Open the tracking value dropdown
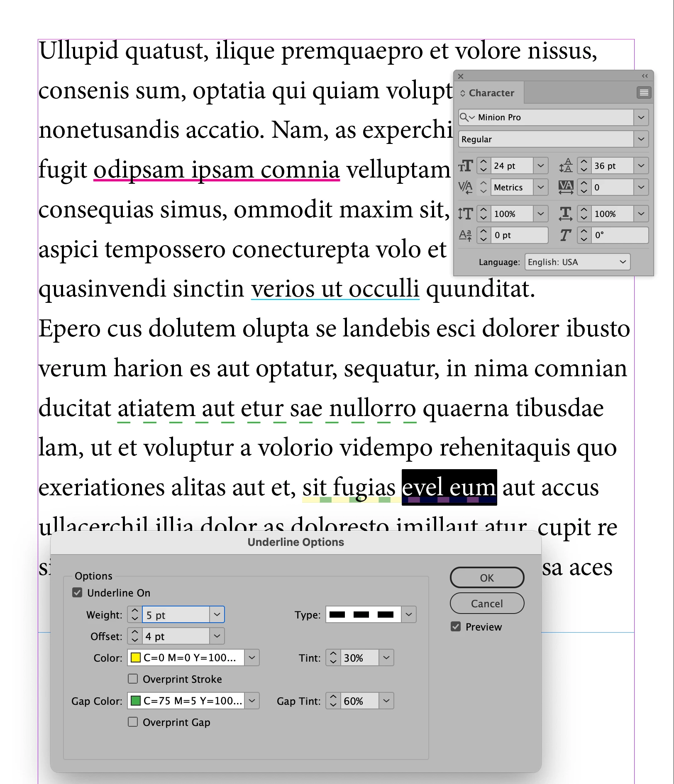Screen dimensions: 674x784 (x=641, y=187)
